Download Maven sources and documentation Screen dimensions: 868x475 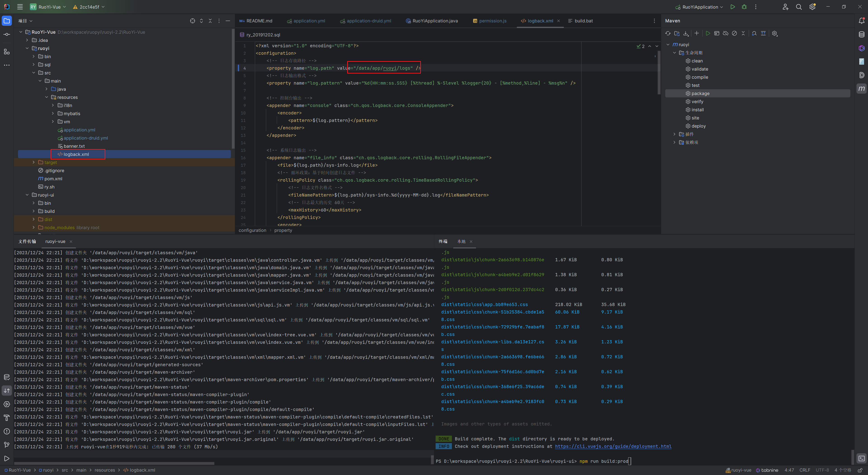686,33
